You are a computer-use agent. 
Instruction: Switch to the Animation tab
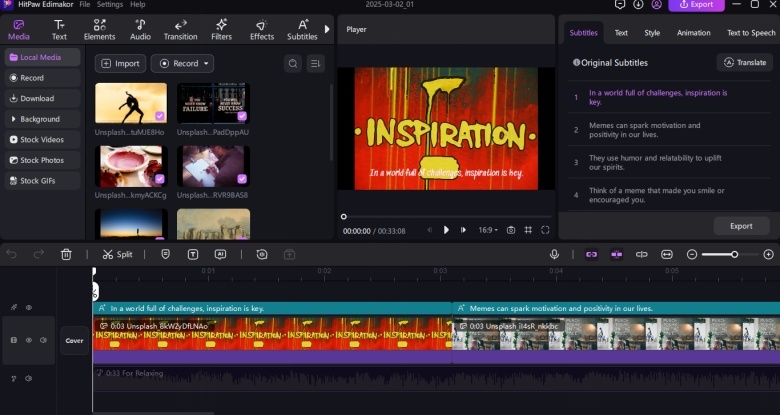click(693, 33)
